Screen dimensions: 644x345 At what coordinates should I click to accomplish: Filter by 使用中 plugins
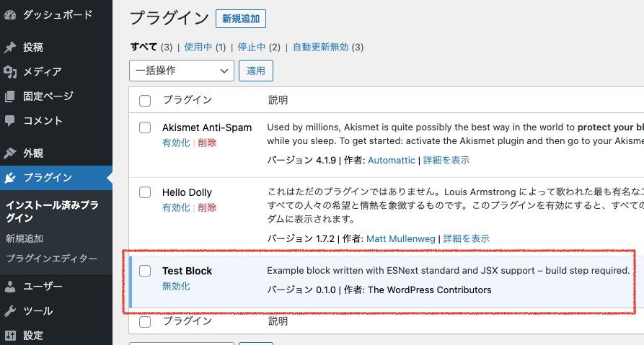[x=198, y=47]
